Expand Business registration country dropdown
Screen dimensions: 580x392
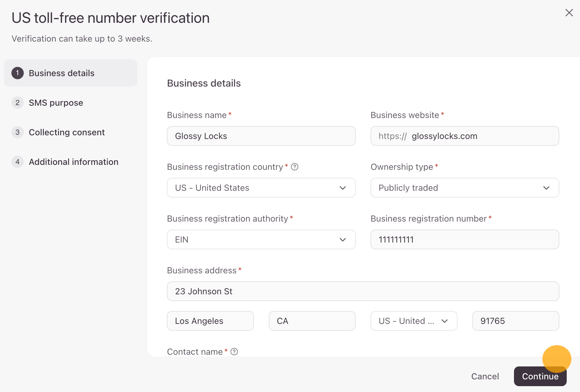261,188
